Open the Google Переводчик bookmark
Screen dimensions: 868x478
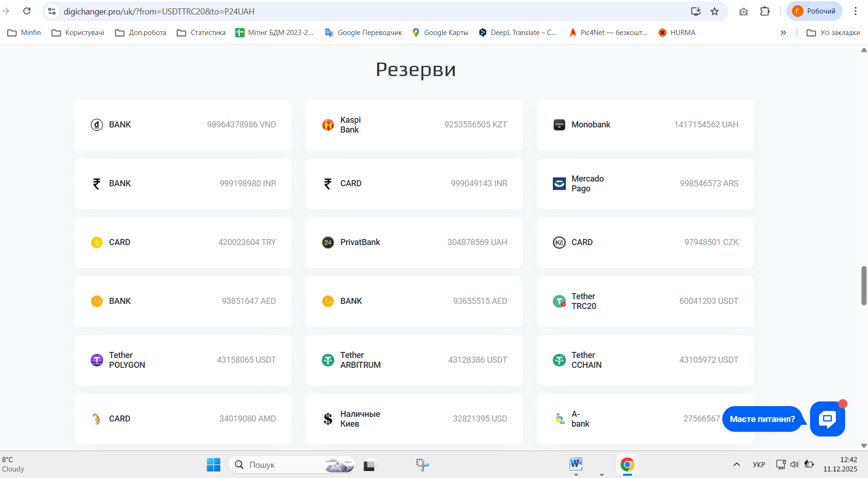[363, 33]
